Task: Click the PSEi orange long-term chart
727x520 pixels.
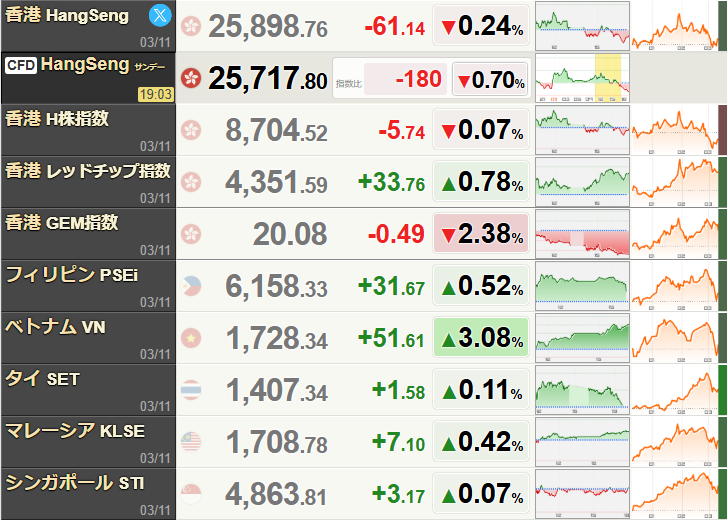Action: 674,286
